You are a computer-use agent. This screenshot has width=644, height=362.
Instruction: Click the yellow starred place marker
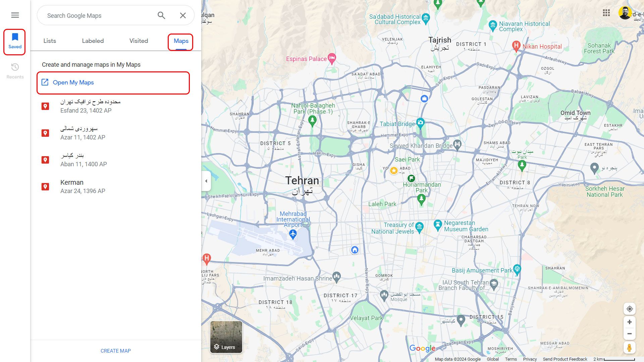pos(394,171)
